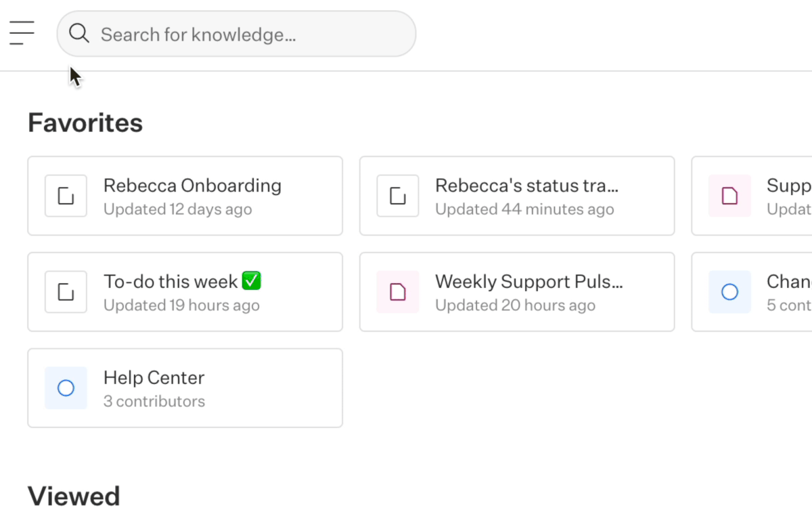
Task: Click the collection icon on Rebecca's status card
Action: (x=397, y=196)
